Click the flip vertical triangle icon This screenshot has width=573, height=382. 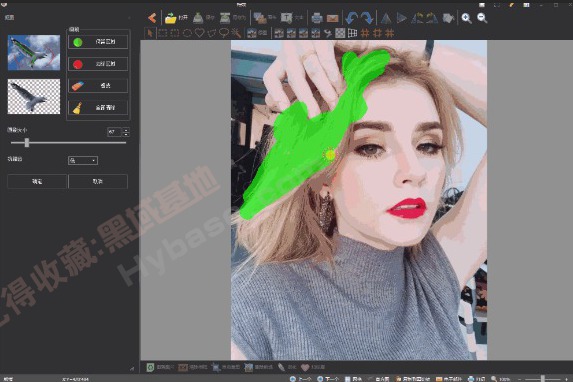[x=386, y=18]
